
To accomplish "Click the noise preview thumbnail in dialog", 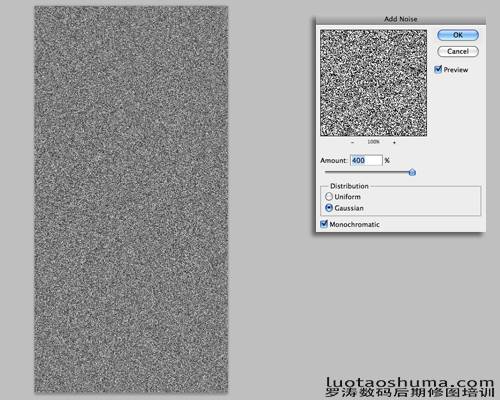I will tap(373, 83).
